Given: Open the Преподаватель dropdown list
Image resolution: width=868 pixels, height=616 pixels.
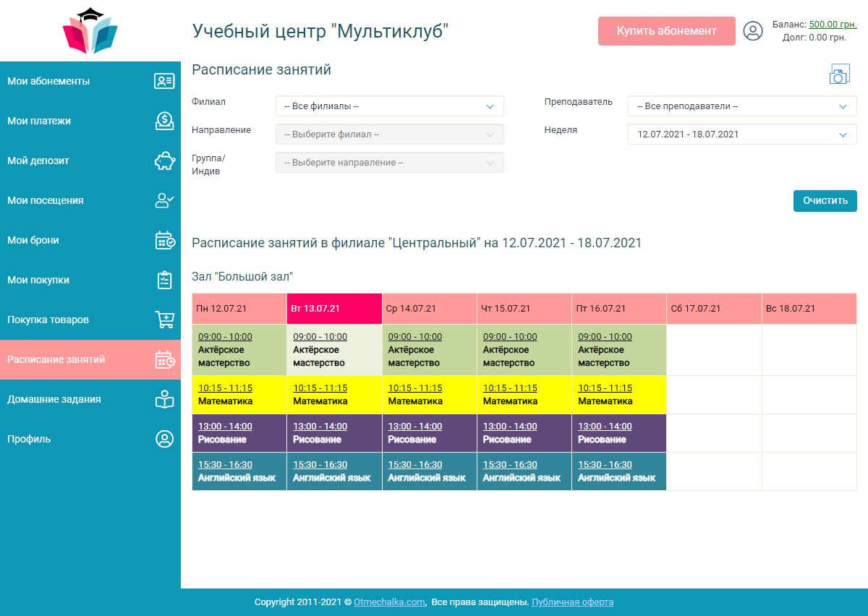Looking at the screenshot, I should tap(741, 106).
